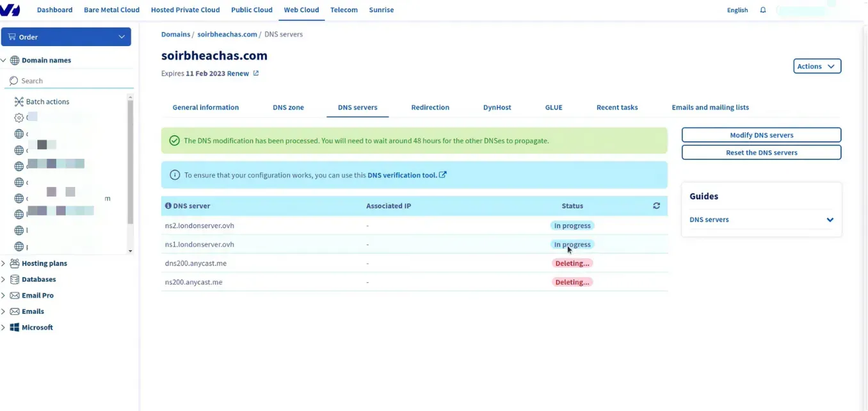Click the gear icon below Batch actions
Viewport: 868px width, 411px height.
[19, 118]
